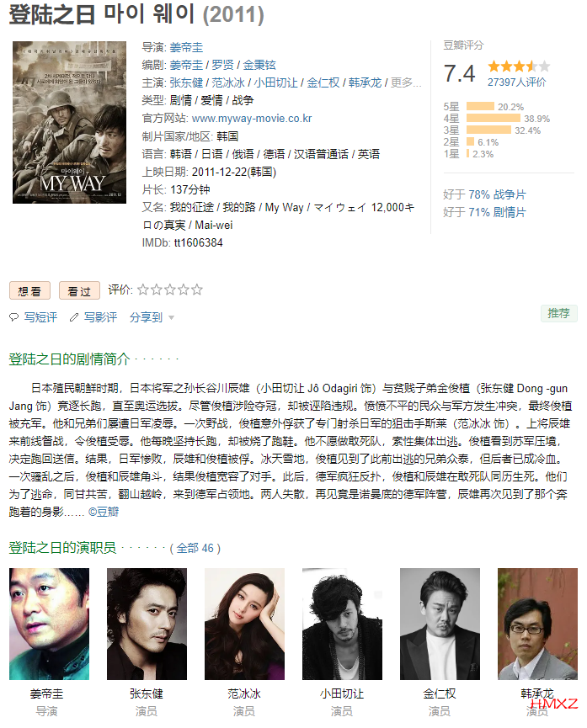587x728 pixels.
Task: Click the first rating star
Action: coord(143,290)
